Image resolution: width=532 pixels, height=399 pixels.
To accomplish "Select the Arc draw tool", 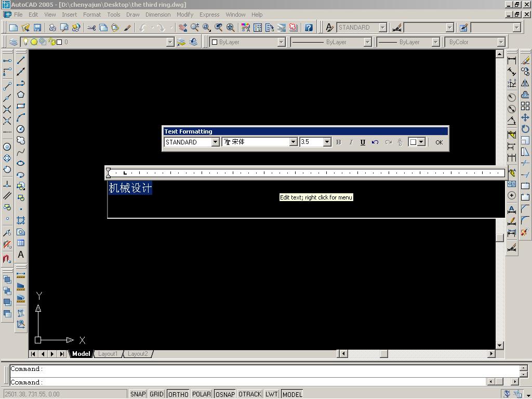I will coord(21,118).
